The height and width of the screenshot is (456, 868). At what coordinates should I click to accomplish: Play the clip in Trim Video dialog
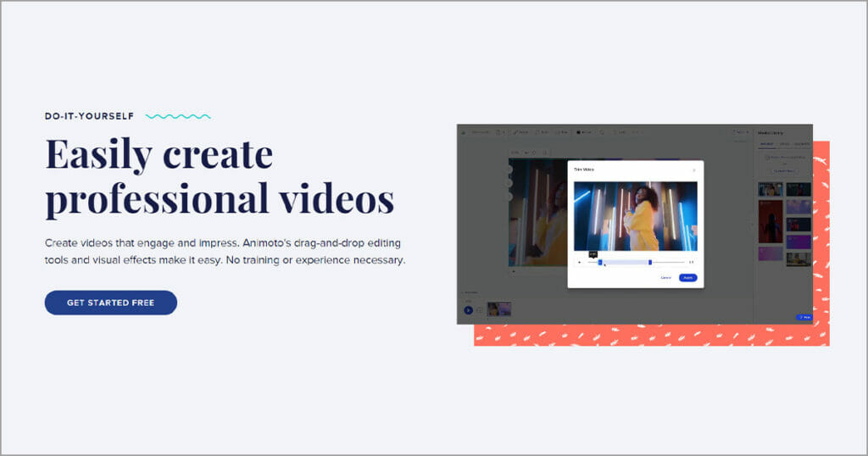580,262
